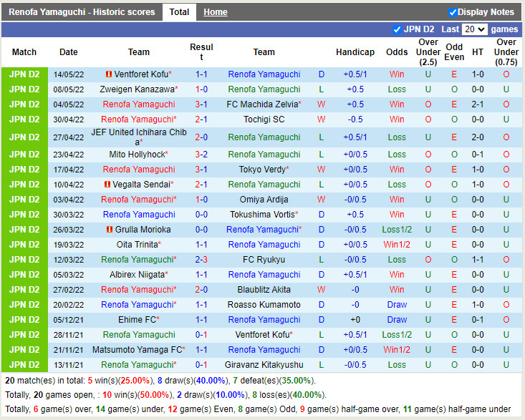Open the Giravanz Kitakyushu team link
Image resolution: width=525 pixels, height=420 pixels.
[264, 365]
